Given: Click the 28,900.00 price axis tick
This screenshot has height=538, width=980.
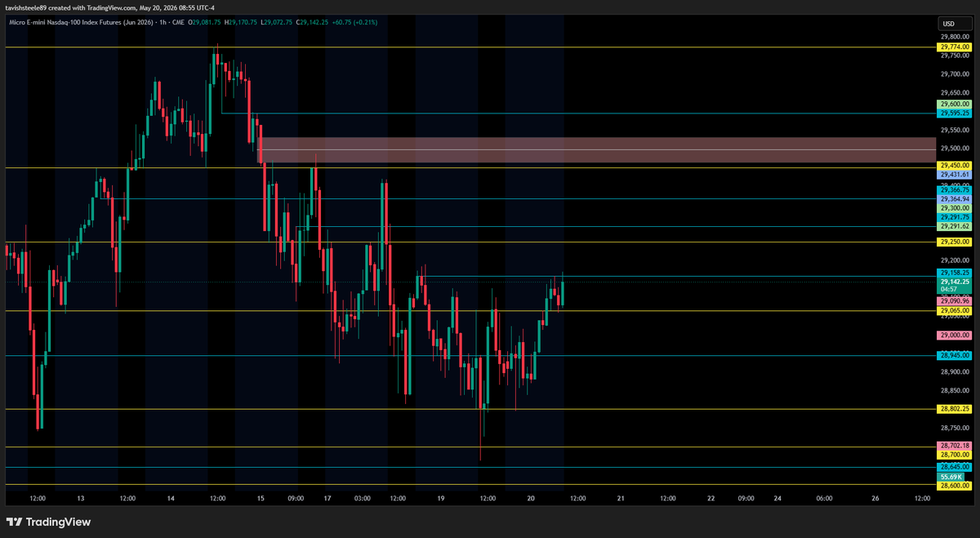Looking at the screenshot, I should pos(955,371).
